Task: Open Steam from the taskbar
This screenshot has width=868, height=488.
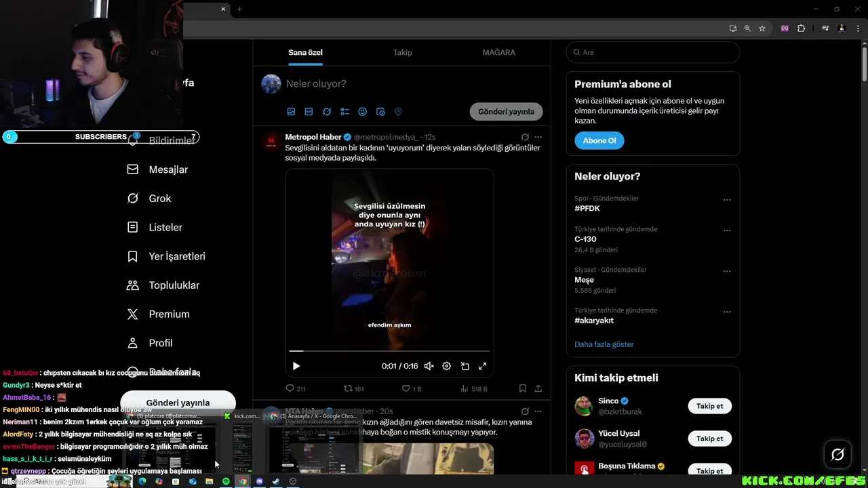Action: coord(276,481)
